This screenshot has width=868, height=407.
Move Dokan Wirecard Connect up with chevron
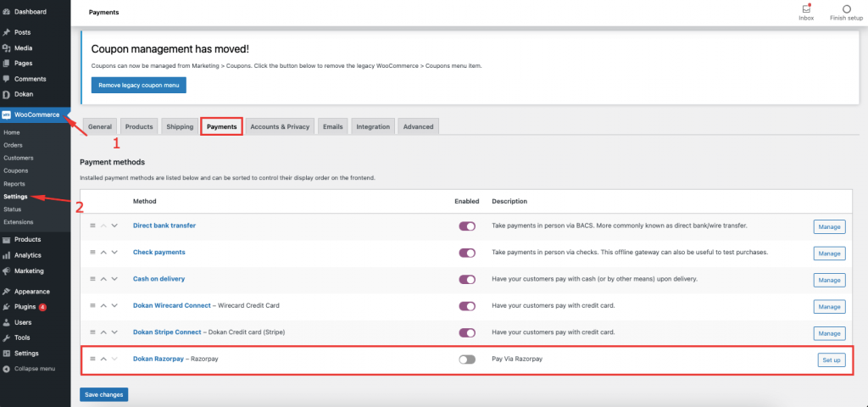[103, 305]
